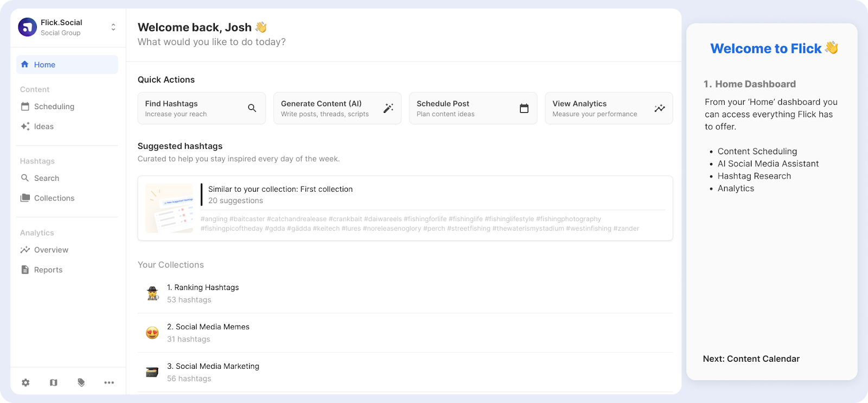Click the price tags icon in sidebar footer
Image resolution: width=868 pixels, height=403 pixels.
tap(81, 382)
